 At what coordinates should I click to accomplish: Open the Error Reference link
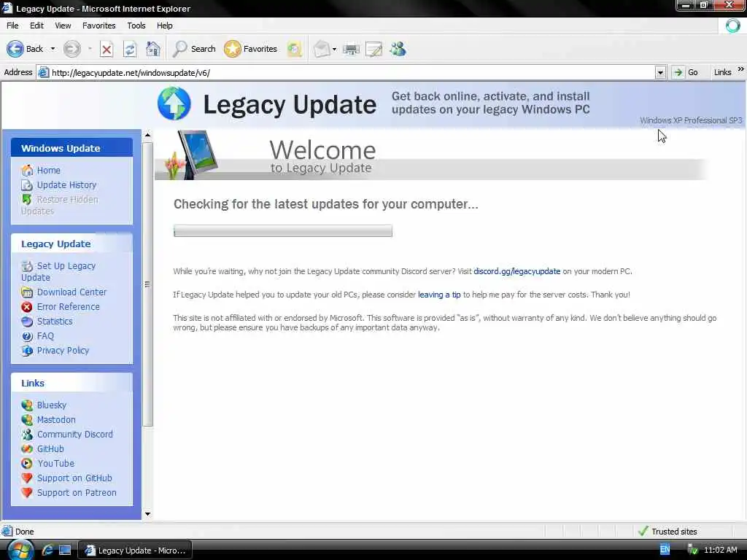[68, 307]
